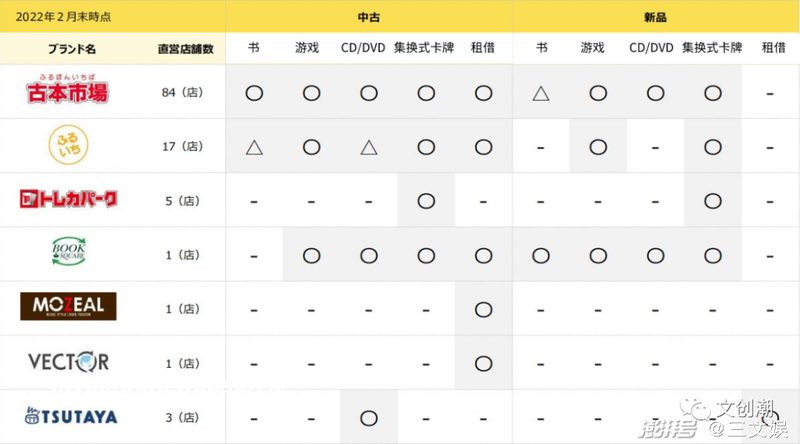The height and width of the screenshot is (444, 800).
Task: Click the 84（店）store count
Action: coord(181,93)
